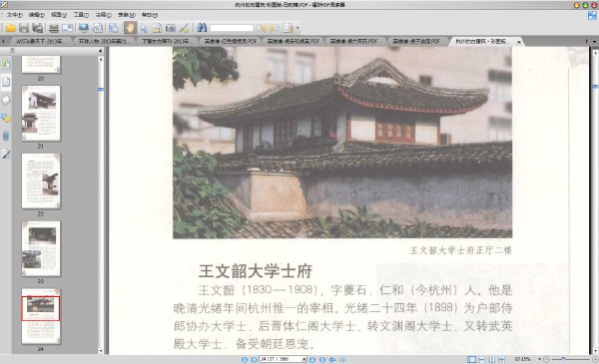Viewport: 599px width, 364px height.
Task: Open the 文件 menu
Action: [15, 15]
